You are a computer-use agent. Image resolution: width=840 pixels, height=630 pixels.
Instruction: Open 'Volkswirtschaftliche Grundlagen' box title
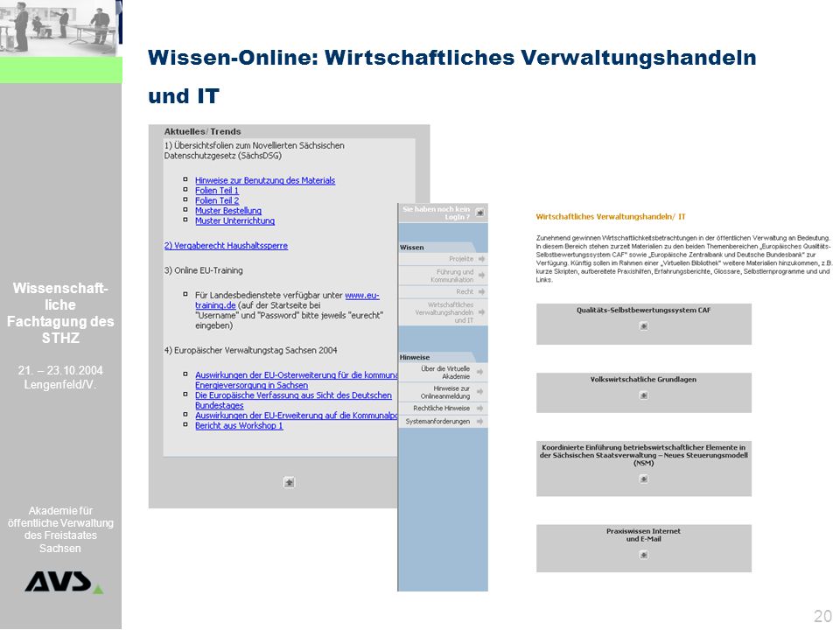(643, 379)
